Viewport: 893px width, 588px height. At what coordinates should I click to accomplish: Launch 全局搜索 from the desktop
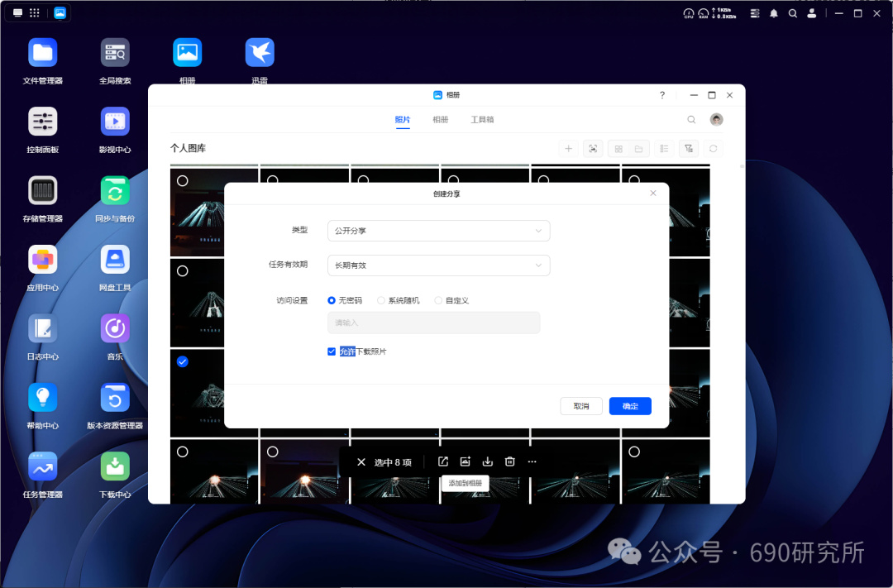tap(115, 53)
